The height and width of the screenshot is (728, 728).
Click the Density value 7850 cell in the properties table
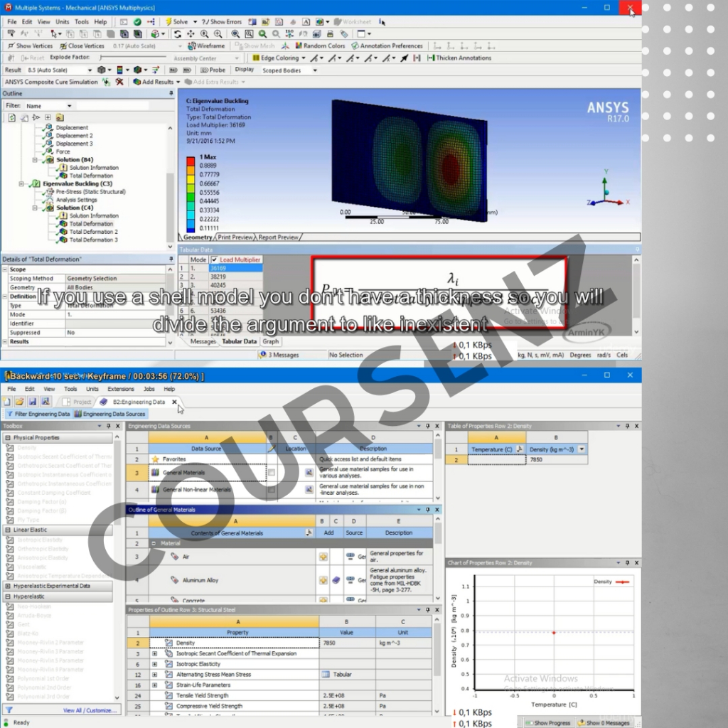tap(347, 643)
